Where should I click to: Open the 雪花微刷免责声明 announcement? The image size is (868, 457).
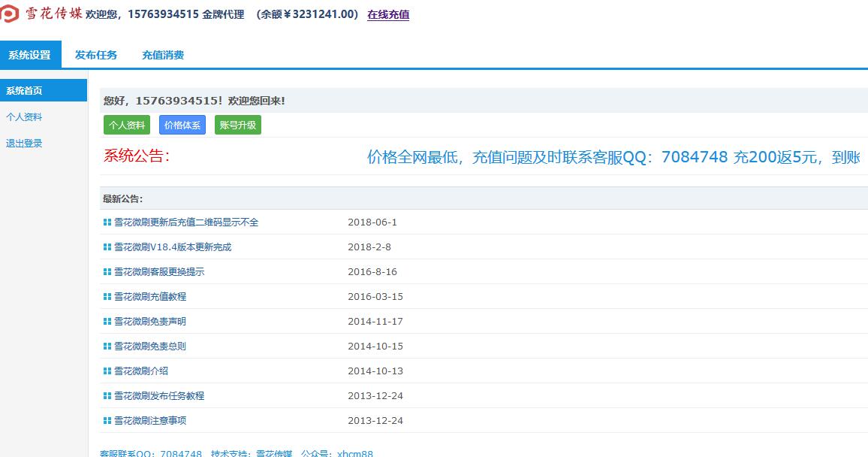[150, 321]
